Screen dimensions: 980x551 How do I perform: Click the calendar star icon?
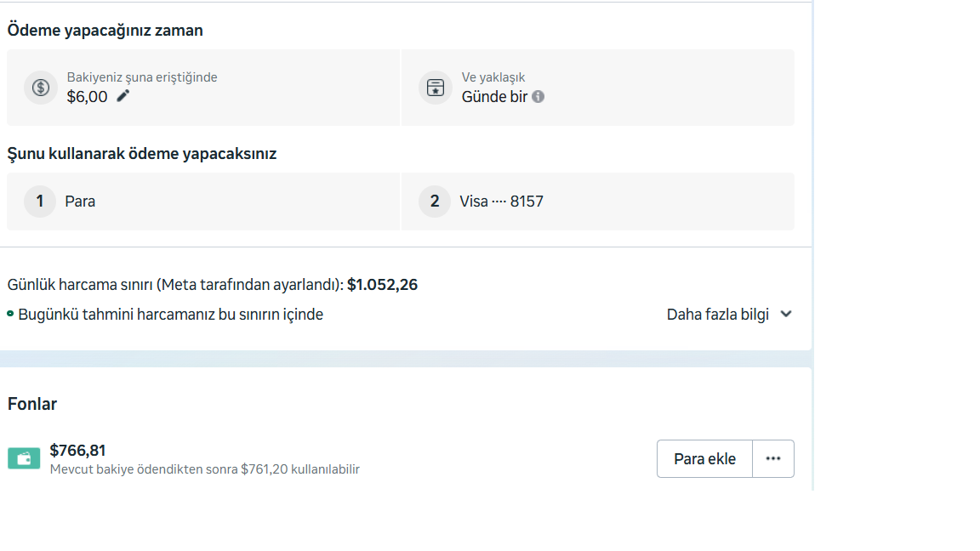pos(436,88)
